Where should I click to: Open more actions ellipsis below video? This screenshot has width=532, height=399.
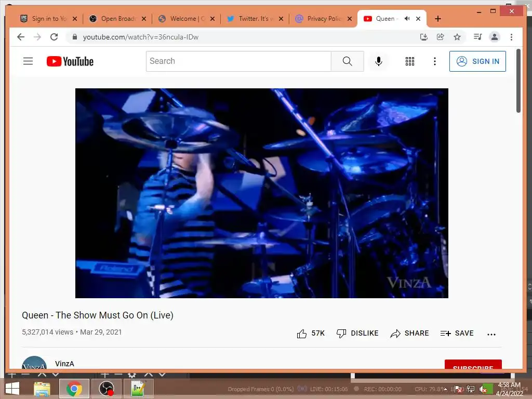tap(491, 334)
